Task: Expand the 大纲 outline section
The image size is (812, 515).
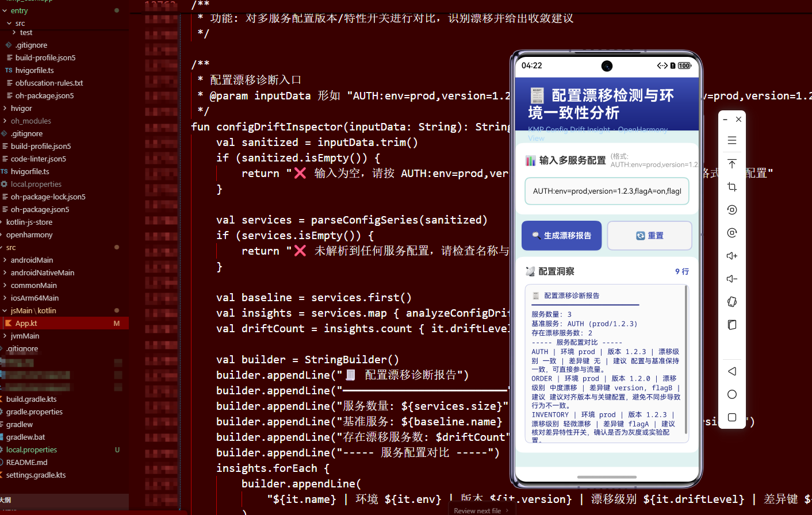Action: point(6,500)
